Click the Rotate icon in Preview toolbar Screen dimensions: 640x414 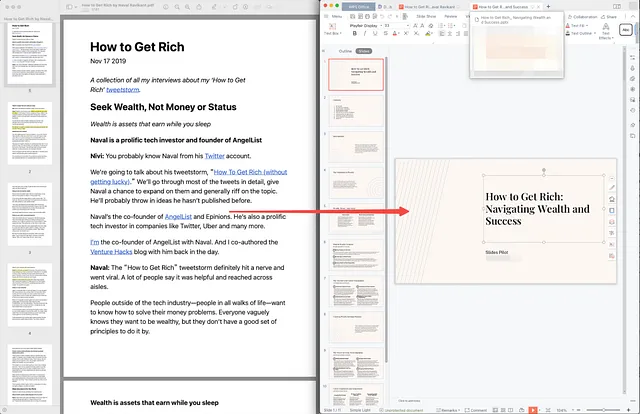(235, 7)
